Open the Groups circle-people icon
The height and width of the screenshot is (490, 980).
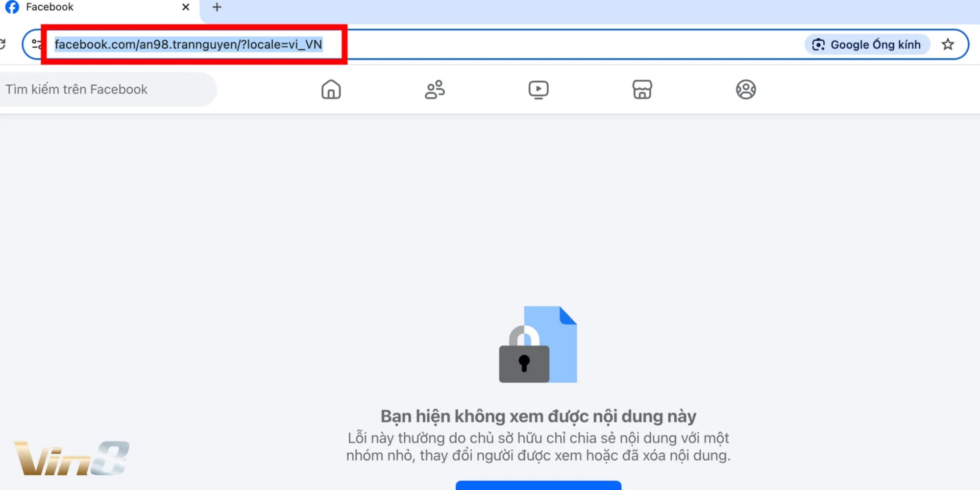[746, 90]
